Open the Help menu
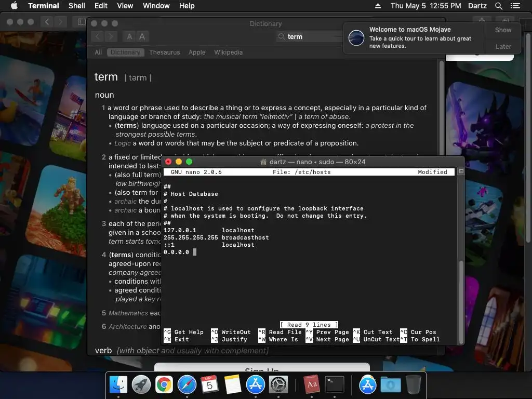 (187, 6)
